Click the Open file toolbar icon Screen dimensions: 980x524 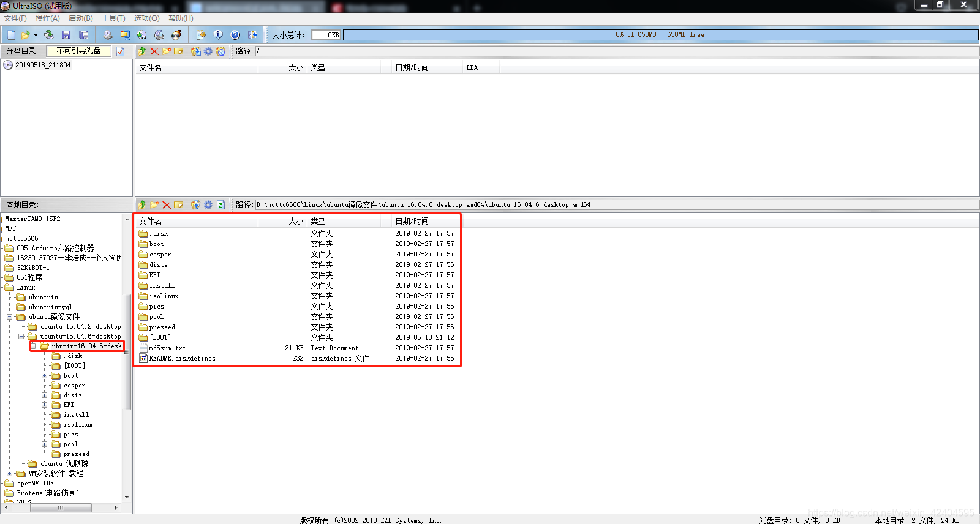pyautogui.click(x=25, y=35)
